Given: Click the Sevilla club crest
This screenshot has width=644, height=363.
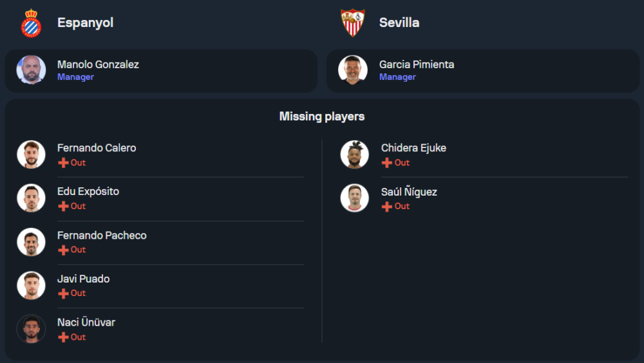Looking at the screenshot, I should (x=353, y=23).
